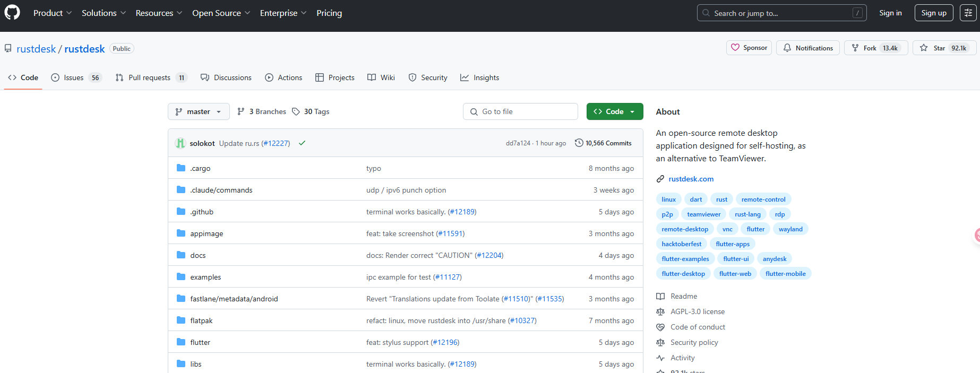Expand the green Code dropdown button
The width and height of the screenshot is (980, 373).
coord(614,111)
